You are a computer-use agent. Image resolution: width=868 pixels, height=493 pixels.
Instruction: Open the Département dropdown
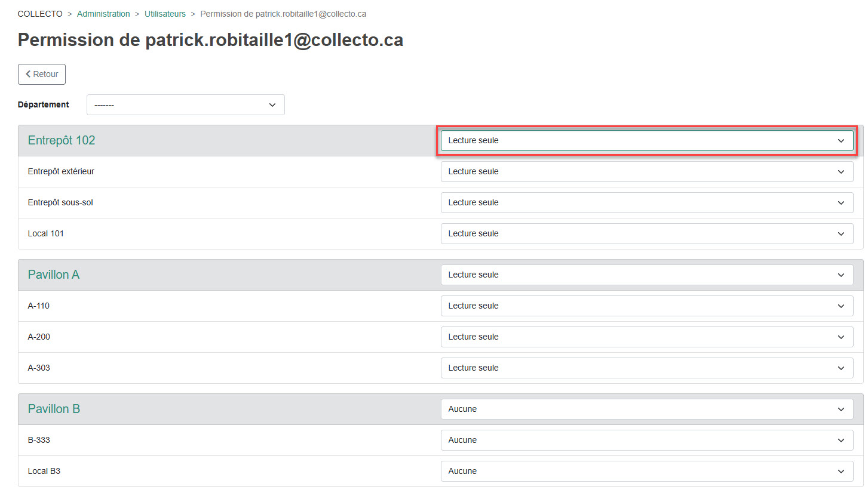point(185,105)
